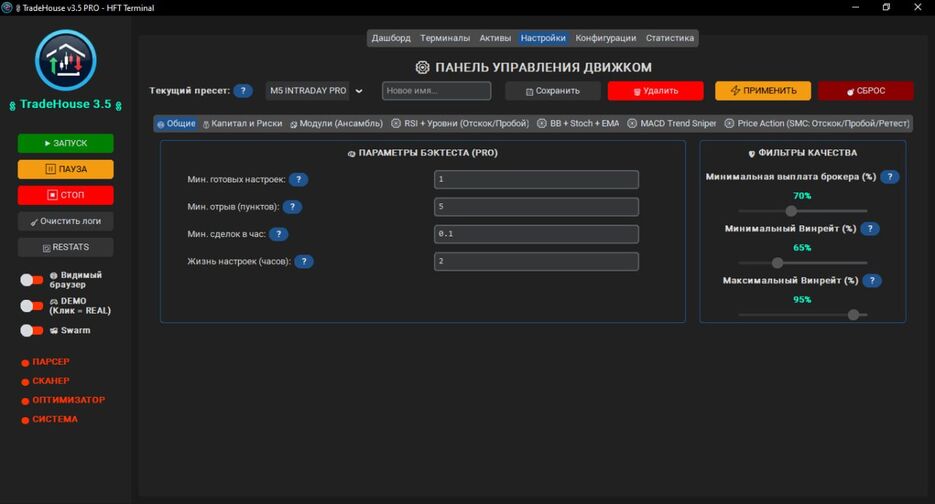Image resolution: width=935 pixels, height=504 pixels.
Task: Click the green ЗАПУСК button
Action: point(66,143)
